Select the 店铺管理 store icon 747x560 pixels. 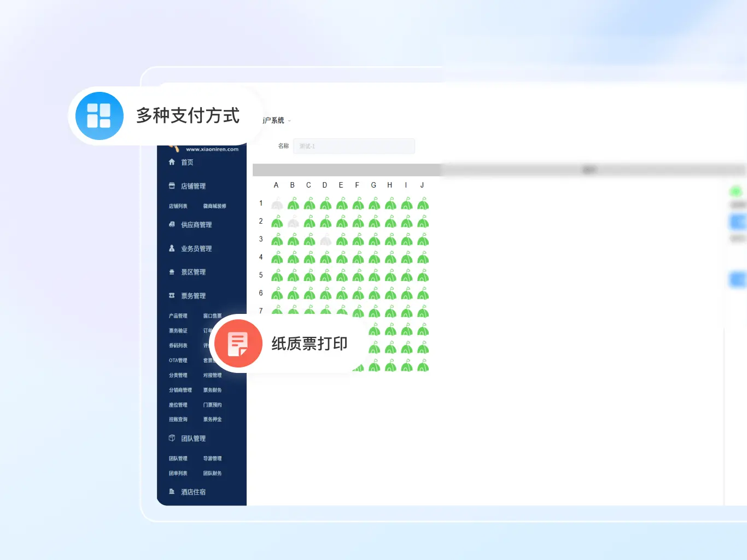coord(172,185)
